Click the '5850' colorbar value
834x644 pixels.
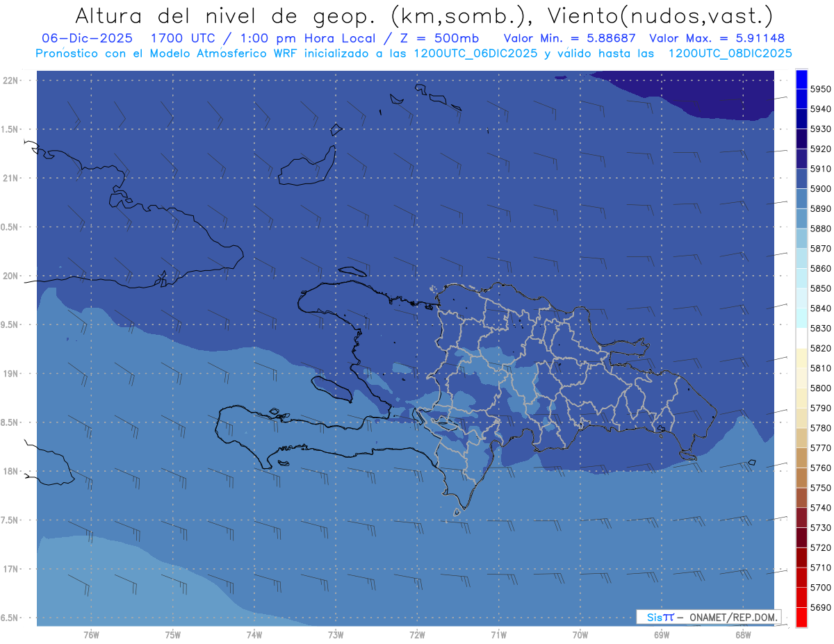click(821, 288)
